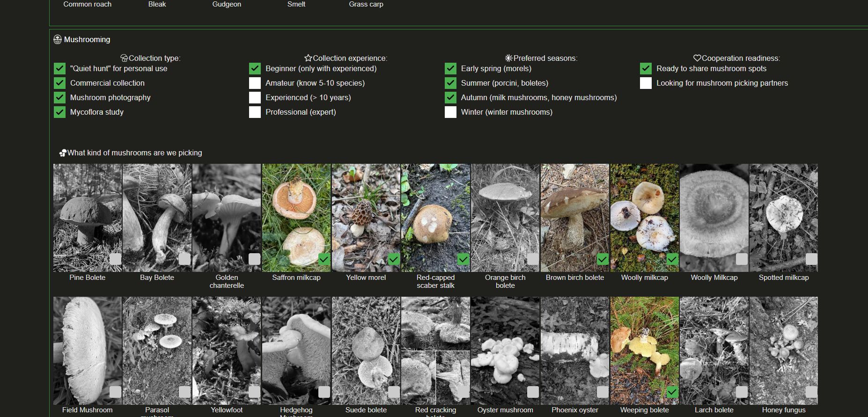The height and width of the screenshot is (417, 868).
Task: Deselect the Saffron milkcap picture
Action: point(296,218)
